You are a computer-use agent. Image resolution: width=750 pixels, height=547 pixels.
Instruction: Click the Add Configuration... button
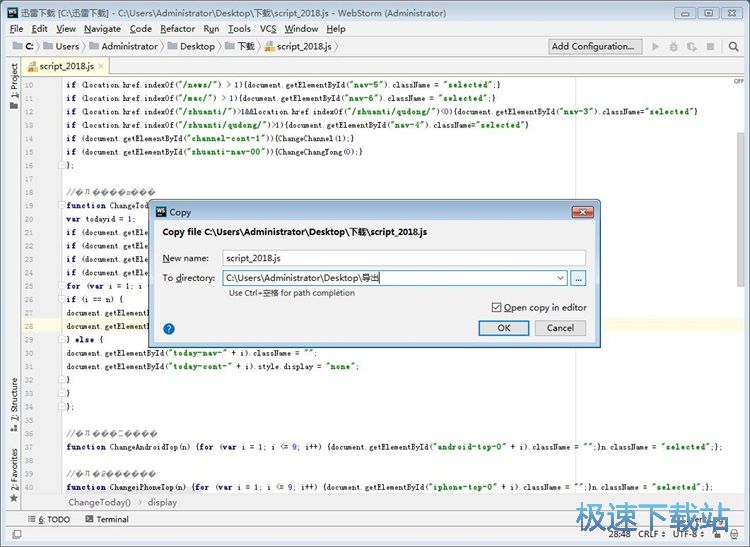click(595, 46)
